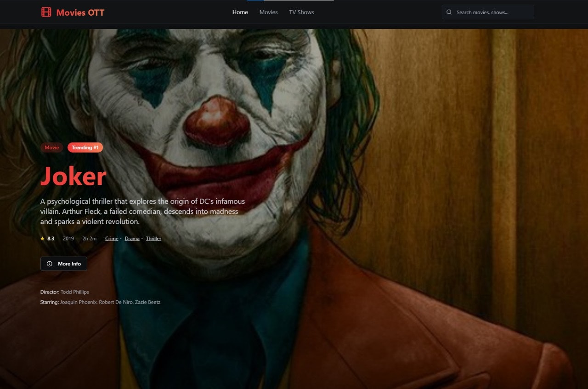Screen dimensions: 588x389
Task: Click the Director: Todd Phillips line
Action: pyautogui.click(x=65, y=292)
